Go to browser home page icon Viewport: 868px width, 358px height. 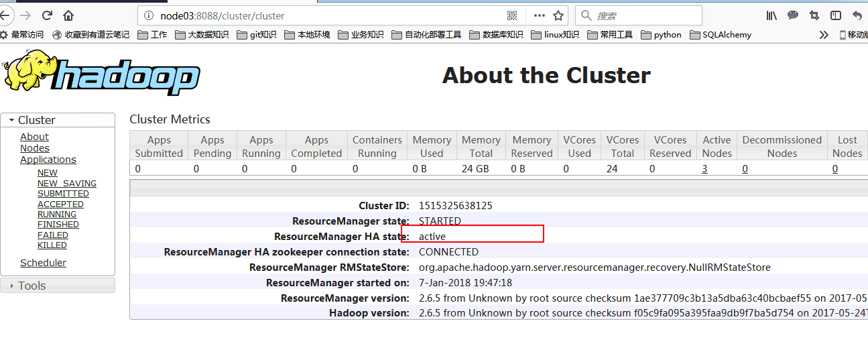click(68, 15)
